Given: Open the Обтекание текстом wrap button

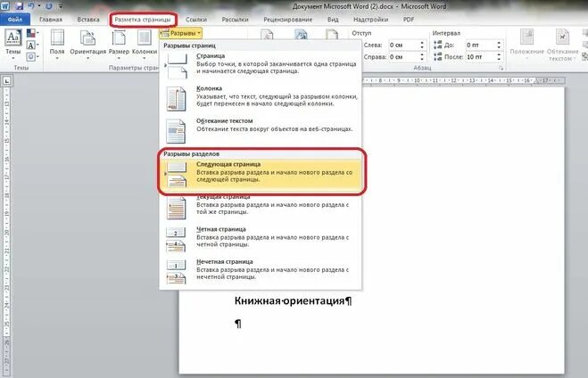Looking at the screenshot, I should 562,45.
